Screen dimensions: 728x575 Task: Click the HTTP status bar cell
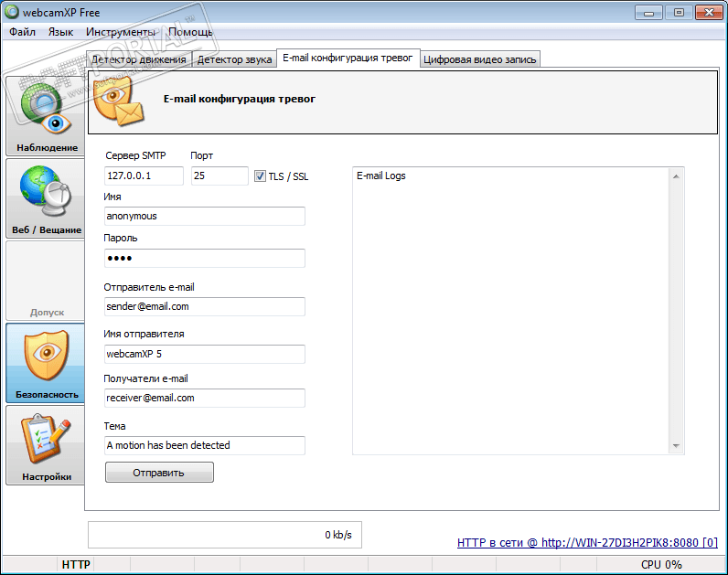click(x=76, y=564)
